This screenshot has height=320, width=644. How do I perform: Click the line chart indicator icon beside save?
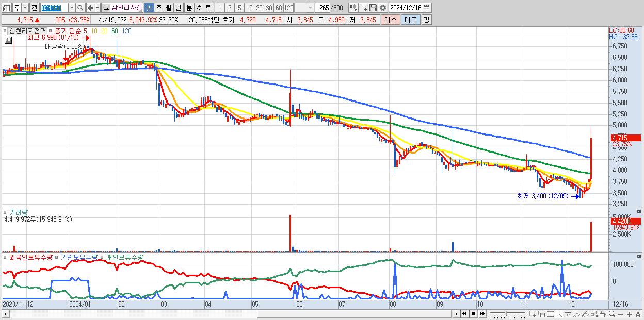point(363,8)
